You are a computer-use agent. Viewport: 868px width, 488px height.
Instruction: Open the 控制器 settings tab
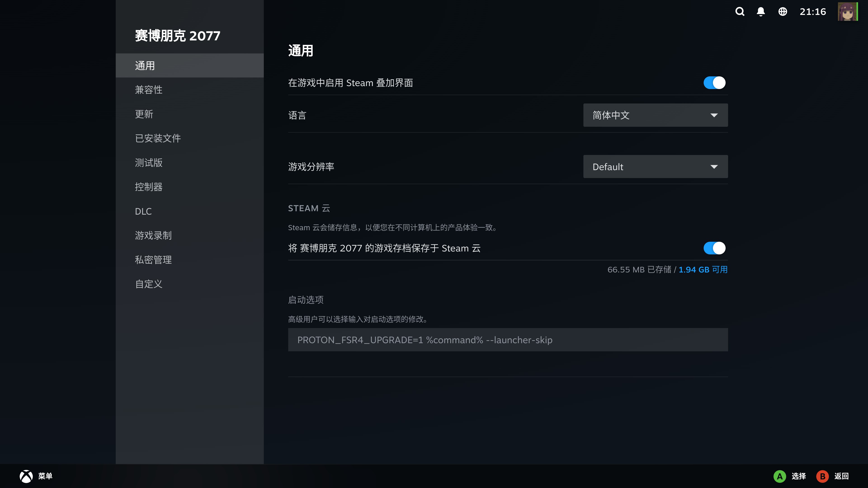[x=149, y=187]
